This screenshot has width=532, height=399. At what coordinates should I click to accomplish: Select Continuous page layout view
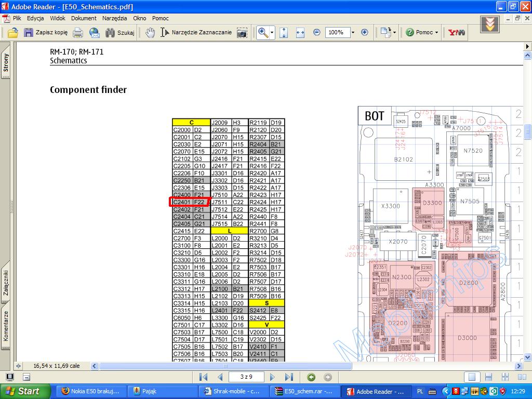(488, 377)
